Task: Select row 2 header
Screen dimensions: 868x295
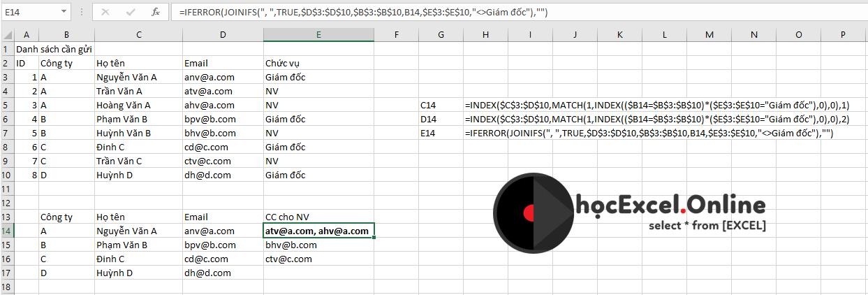Action: click(x=7, y=63)
